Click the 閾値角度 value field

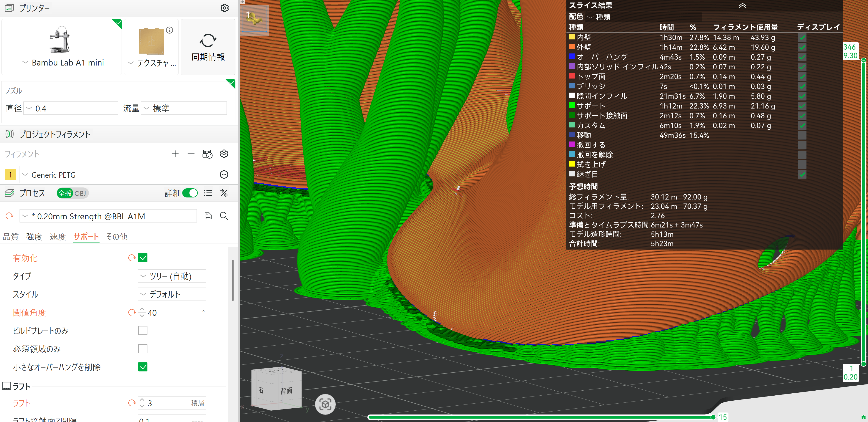172,313
